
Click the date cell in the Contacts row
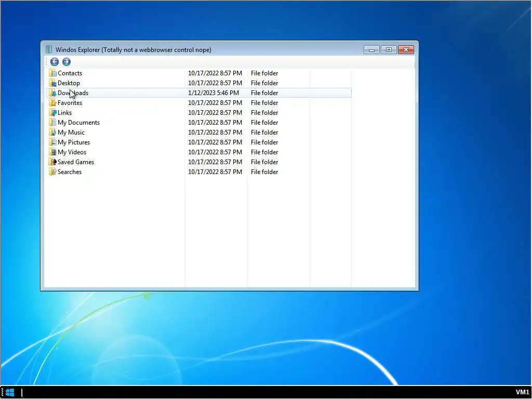(x=215, y=73)
